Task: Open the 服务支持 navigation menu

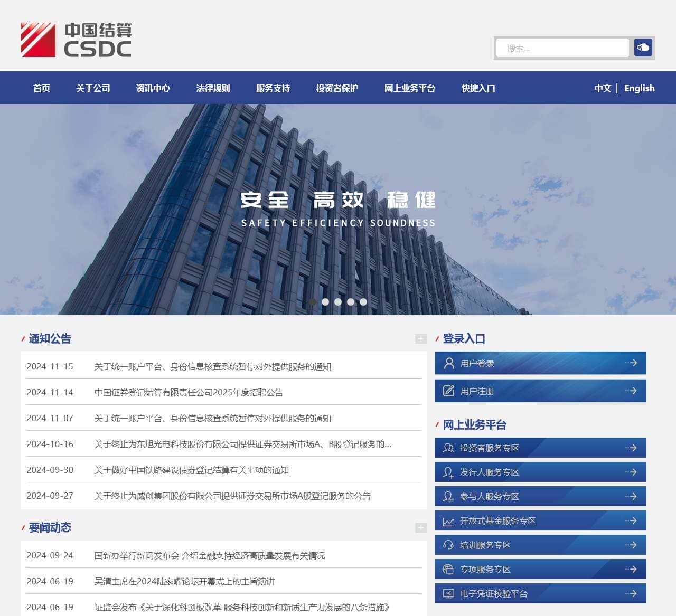Action: click(x=273, y=88)
